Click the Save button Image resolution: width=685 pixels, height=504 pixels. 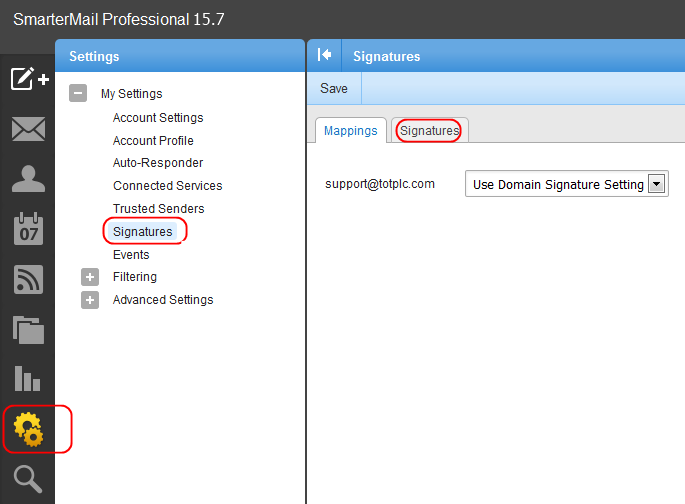pos(334,88)
